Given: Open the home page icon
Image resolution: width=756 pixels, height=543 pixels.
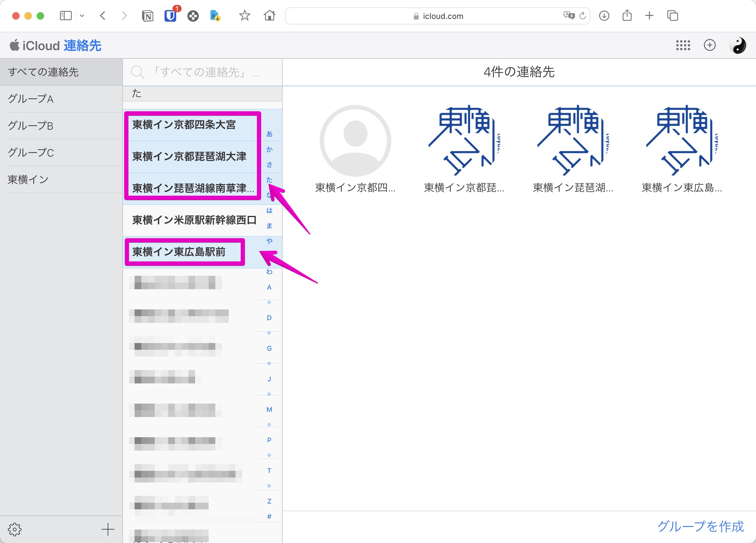Looking at the screenshot, I should click(269, 15).
